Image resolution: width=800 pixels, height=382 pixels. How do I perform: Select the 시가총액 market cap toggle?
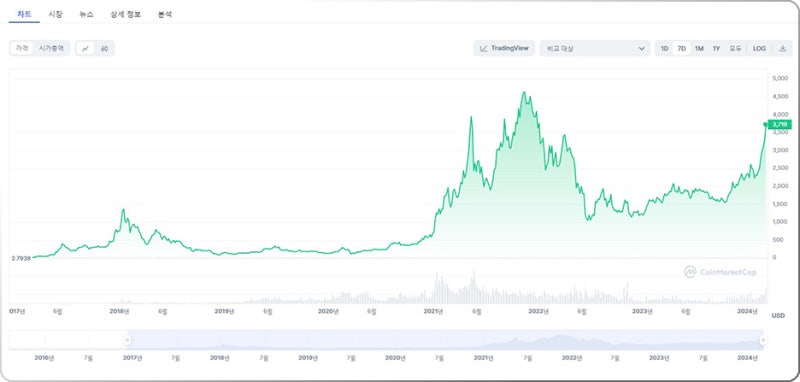[x=51, y=48]
